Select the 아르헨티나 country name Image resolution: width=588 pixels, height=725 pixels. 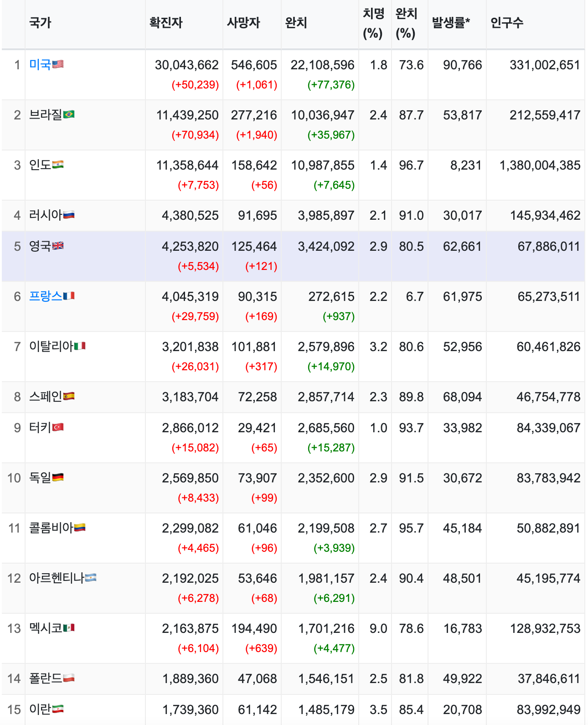(57, 578)
